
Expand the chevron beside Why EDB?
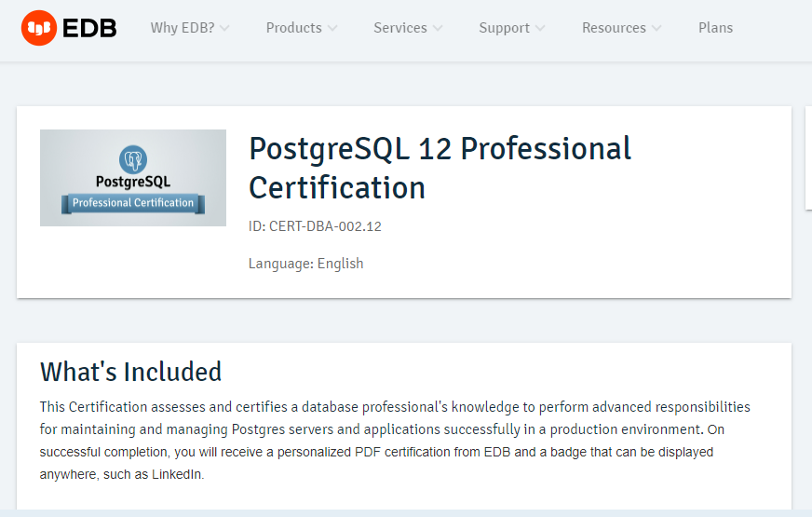pos(224,29)
